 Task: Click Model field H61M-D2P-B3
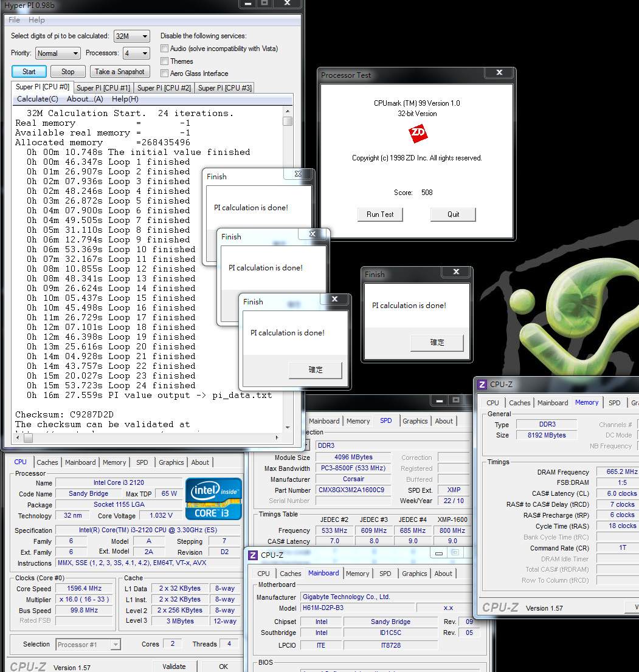(357, 608)
